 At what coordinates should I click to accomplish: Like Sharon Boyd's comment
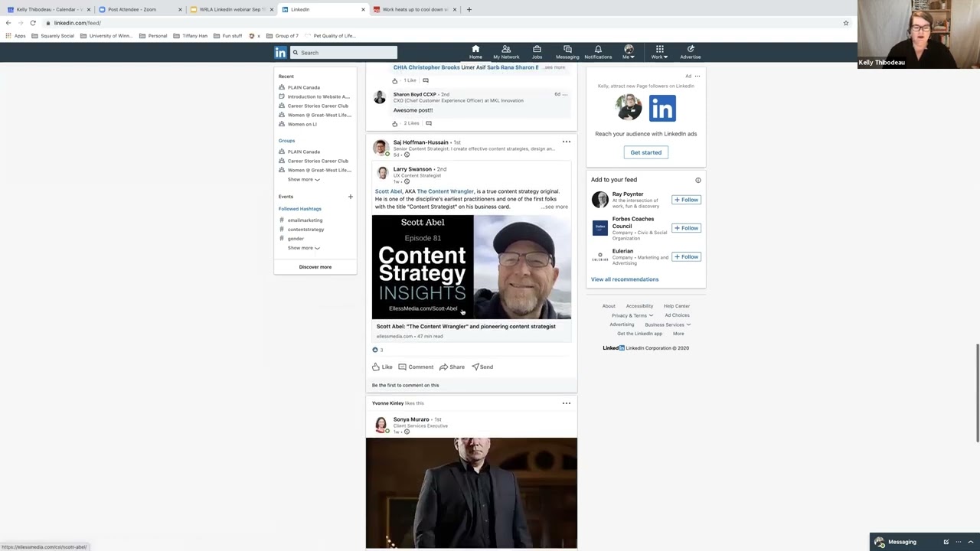pos(395,123)
